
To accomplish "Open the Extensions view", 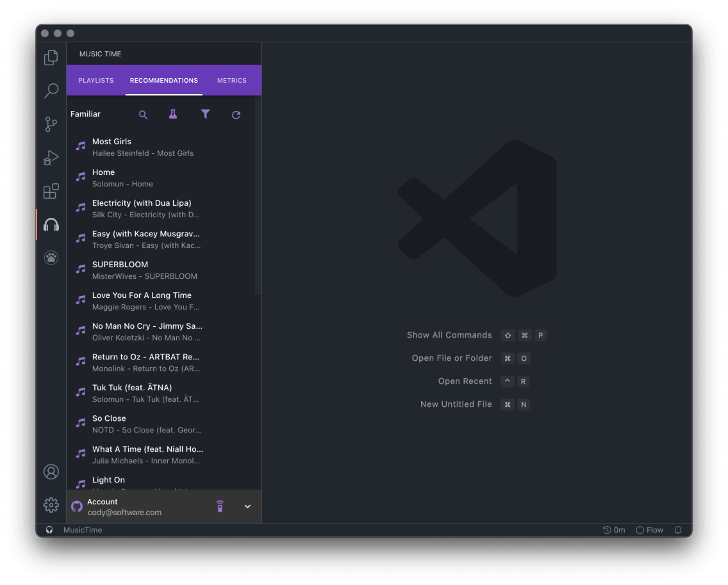I will coord(51,191).
